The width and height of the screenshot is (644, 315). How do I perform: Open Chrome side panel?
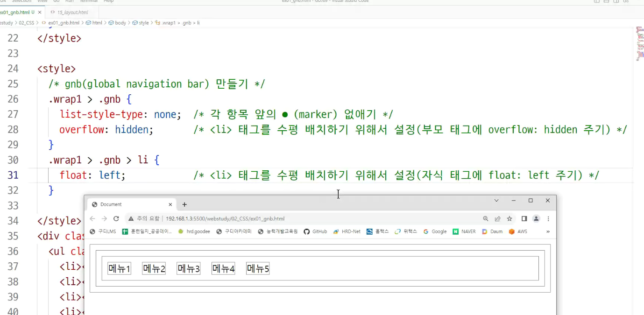click(x=524, y=218)
